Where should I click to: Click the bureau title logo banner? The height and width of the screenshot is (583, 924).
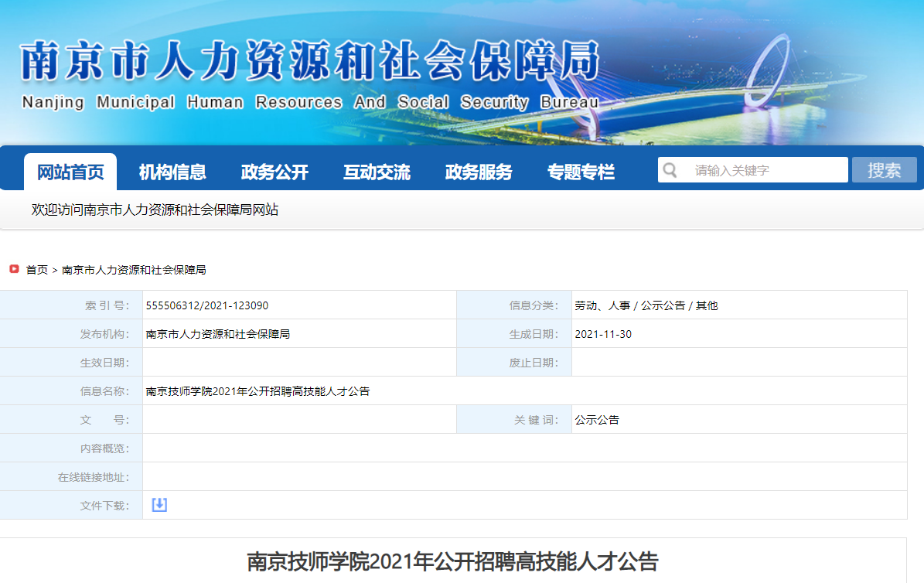(x=310, y=60)
